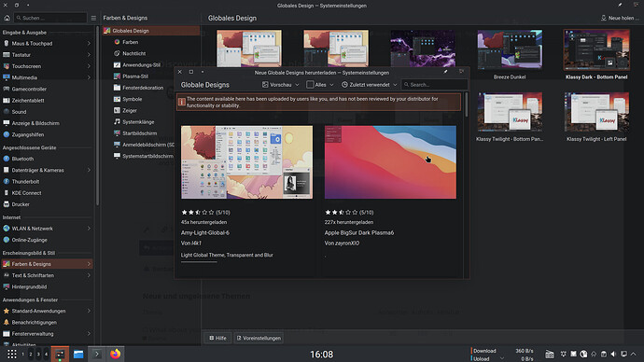
Task: Click the application launcher grid icon
Action: pos(11,354)
